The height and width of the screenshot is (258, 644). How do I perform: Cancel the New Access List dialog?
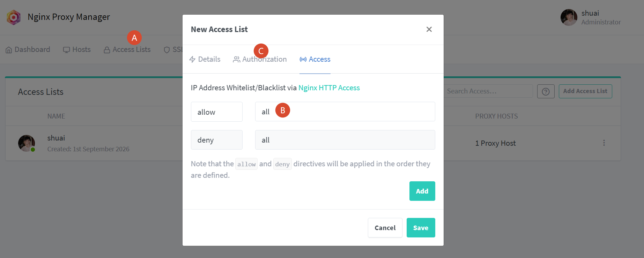click(x=385, y=228)
